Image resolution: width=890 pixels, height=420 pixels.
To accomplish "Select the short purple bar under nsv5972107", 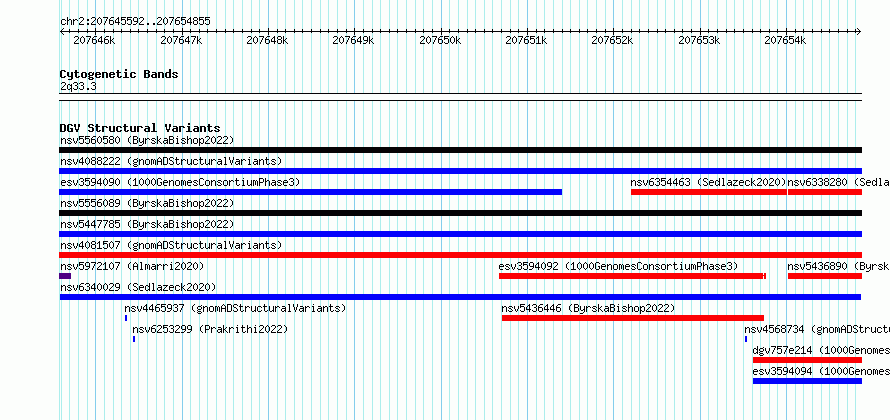I will 65,276.
